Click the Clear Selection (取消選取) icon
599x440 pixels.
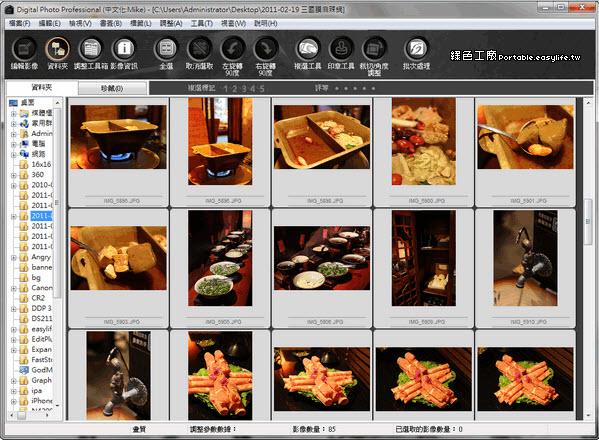click(199, 49)
